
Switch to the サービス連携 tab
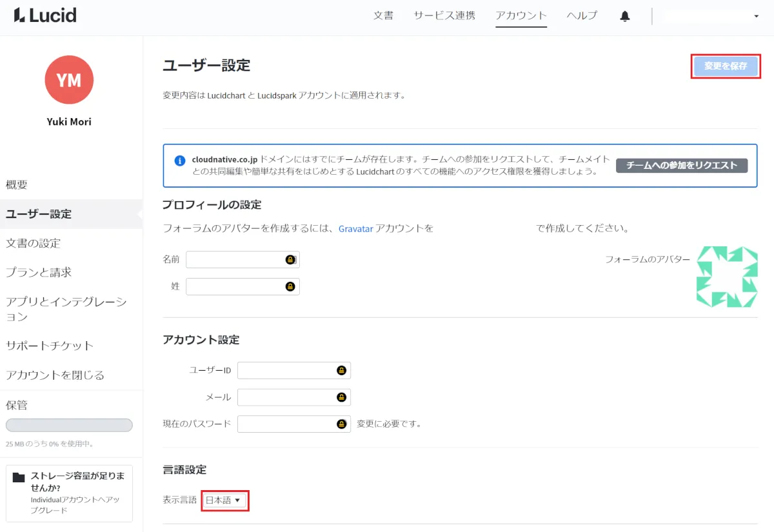click(444, 15)
